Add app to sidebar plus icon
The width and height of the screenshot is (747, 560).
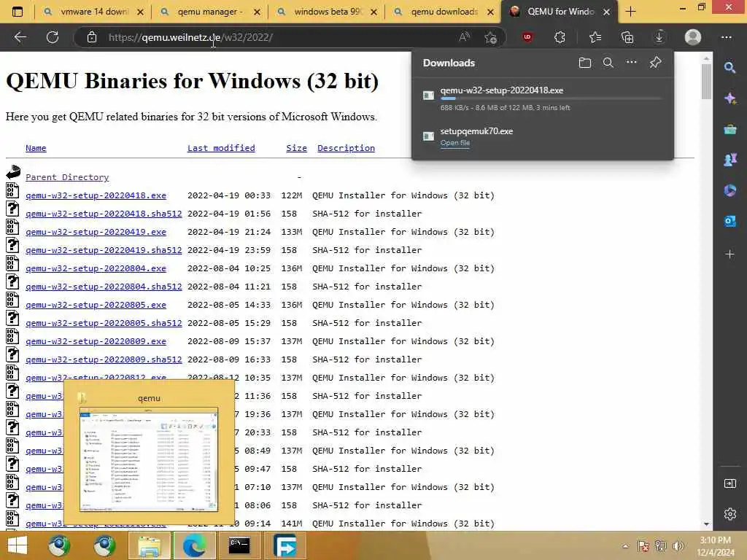729,254
